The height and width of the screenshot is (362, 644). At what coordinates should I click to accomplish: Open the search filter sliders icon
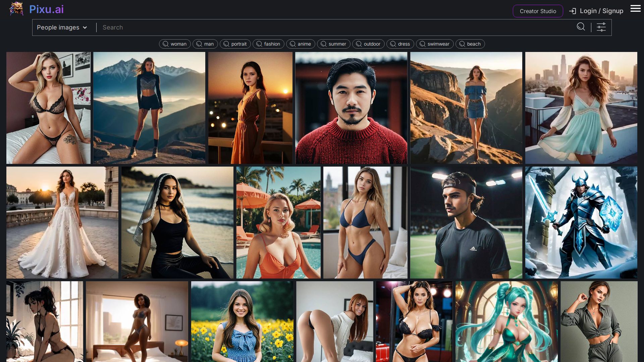point(601,27)
